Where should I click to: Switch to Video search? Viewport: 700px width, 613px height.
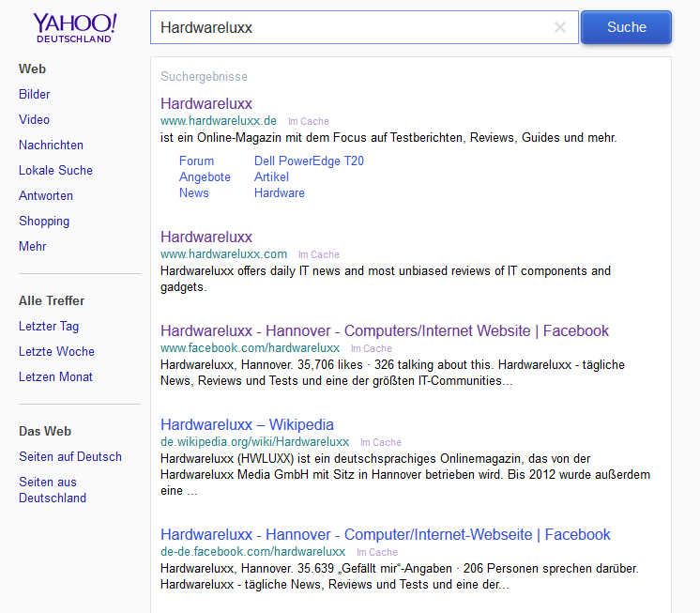pyautogui.click(x=34, y=119)
